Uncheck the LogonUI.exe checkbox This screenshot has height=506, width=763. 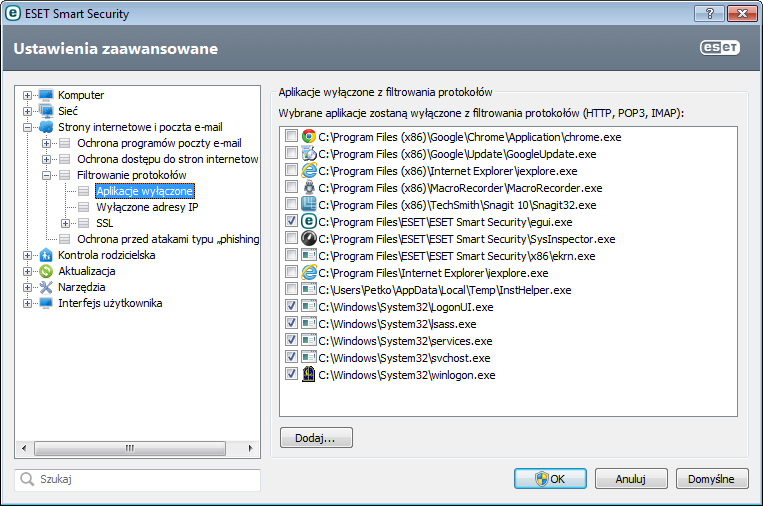click(291, 306)
